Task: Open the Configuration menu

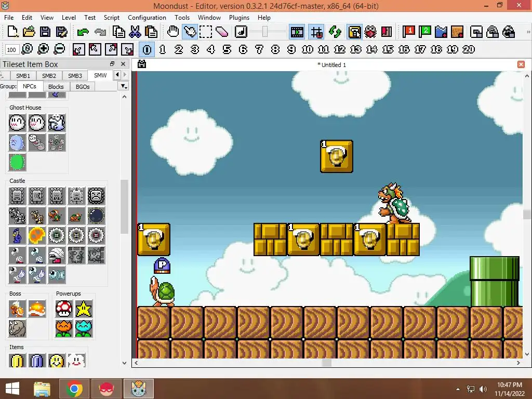Action: click(x=147, y=17)
